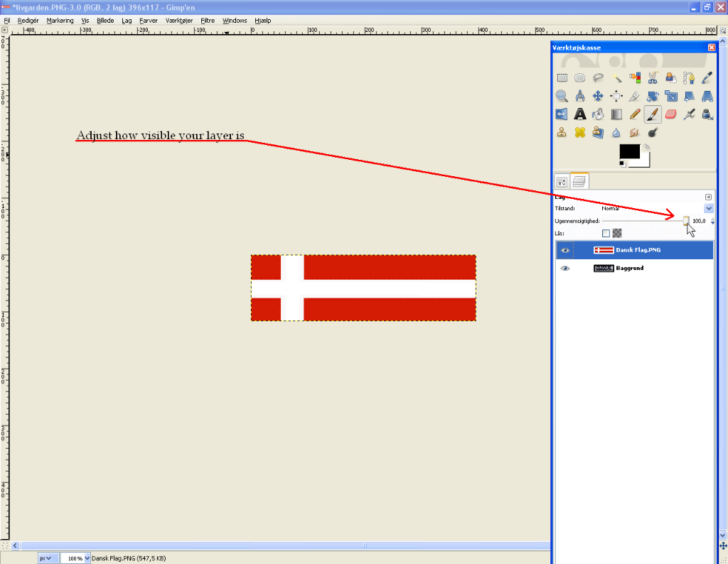The image size is (728, 564).
Task: Switch to the Pencil tool
Action: (635, 114)
